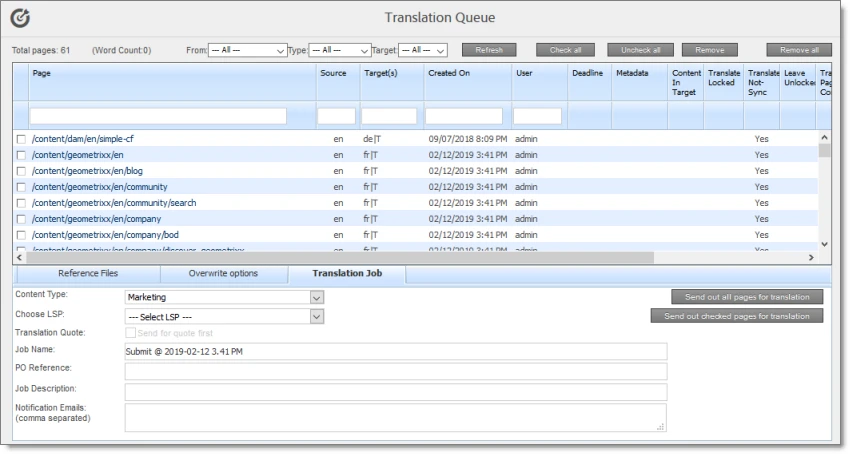Click the Job Name text field
This screenshot has height=454, width=850.
(x=395, y=351)
